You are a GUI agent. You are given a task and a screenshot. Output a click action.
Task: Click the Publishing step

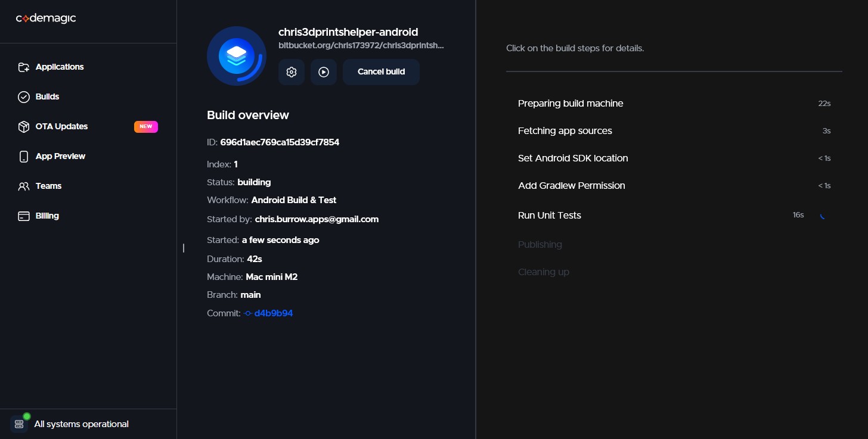pyautogui.click(x=540, y=245)
